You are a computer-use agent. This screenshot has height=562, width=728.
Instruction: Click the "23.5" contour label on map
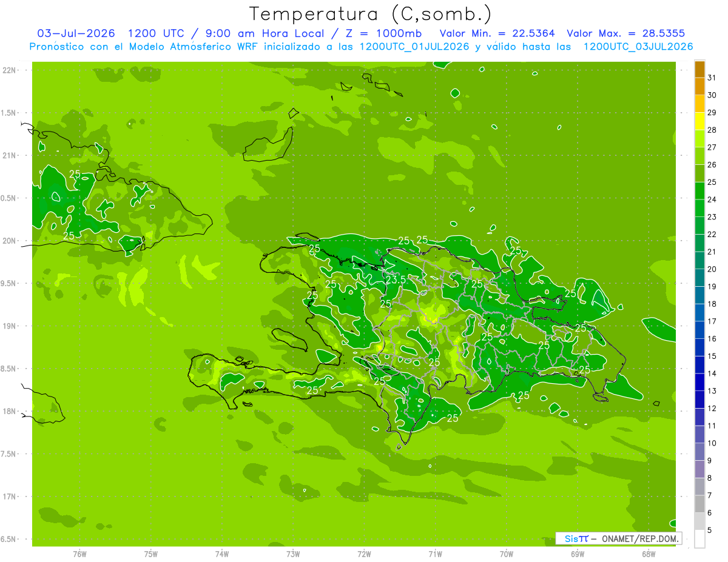coord(396,280)
